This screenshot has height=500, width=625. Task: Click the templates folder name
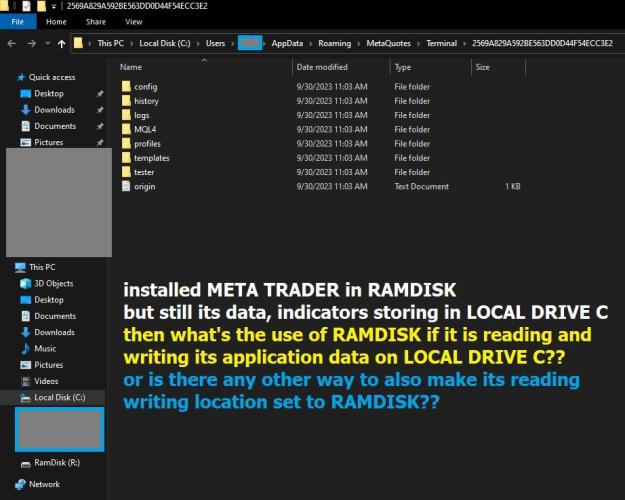[152, 158]
